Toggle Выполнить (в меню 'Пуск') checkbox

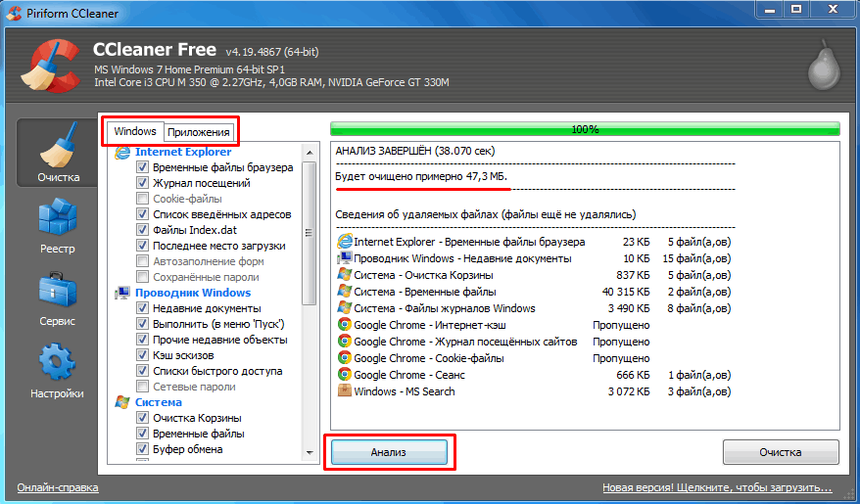click(x=143, y=324)
